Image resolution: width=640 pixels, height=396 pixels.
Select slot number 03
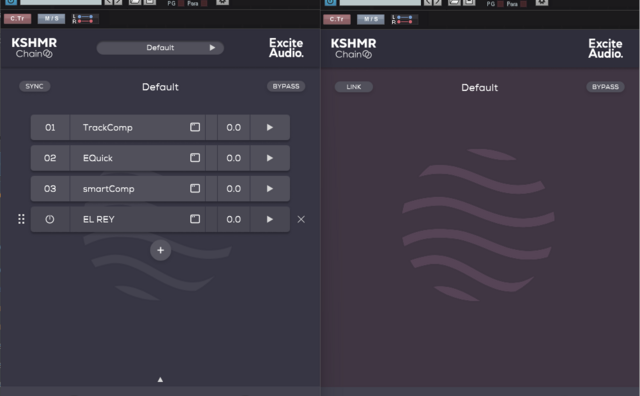click(50, 189)
